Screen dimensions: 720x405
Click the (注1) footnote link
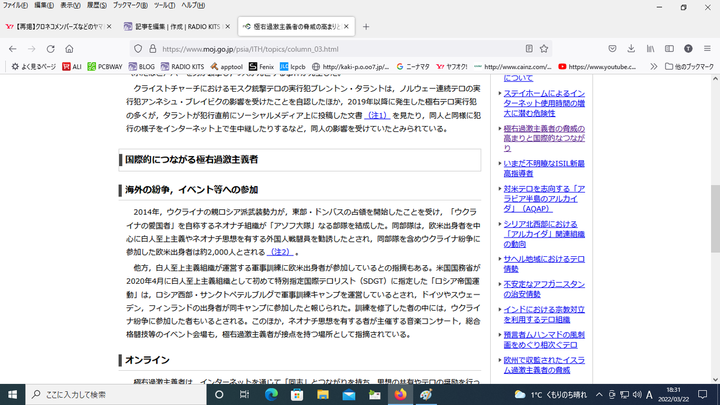(x=377, y=118)
